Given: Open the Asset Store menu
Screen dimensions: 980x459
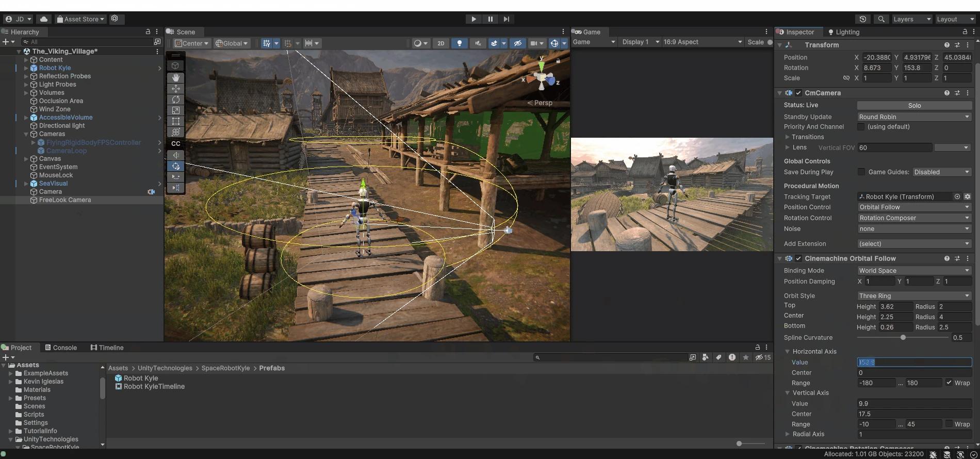Looking at the screenshot, I should (80, 19).
